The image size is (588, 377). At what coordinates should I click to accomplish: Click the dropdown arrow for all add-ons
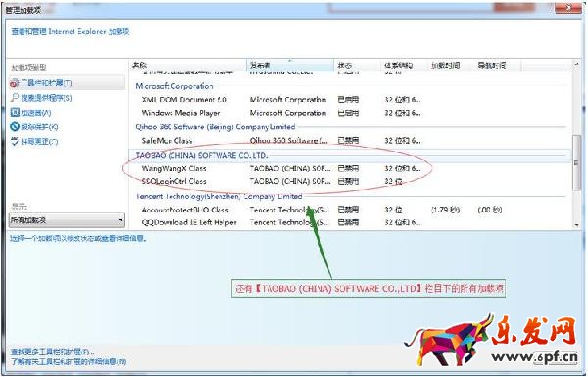point(121,220)
